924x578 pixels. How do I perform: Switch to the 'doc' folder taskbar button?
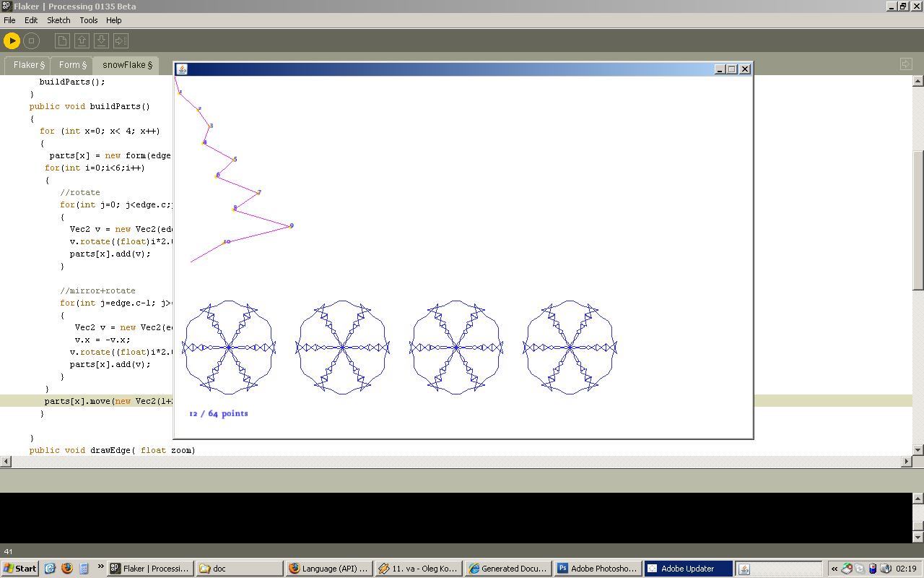[240, 569]
